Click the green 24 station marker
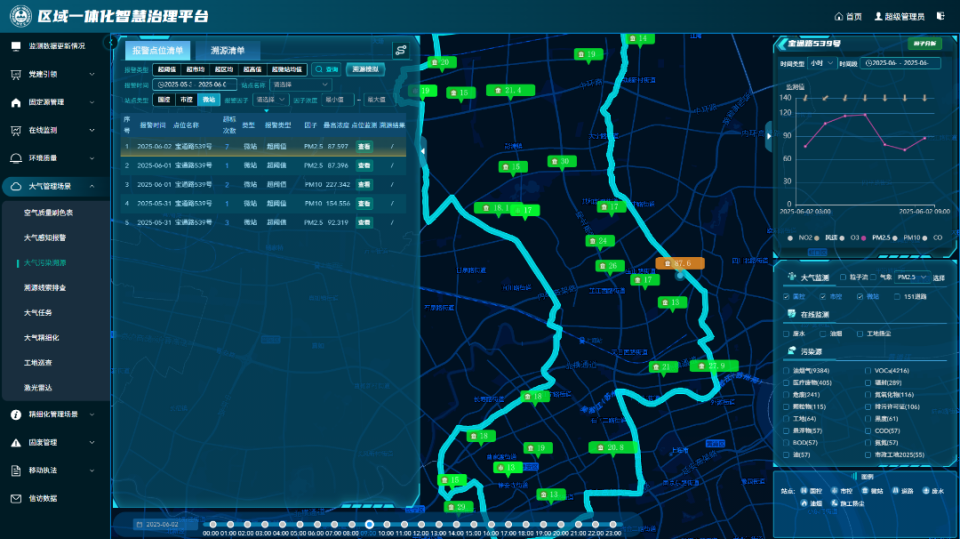The image size is (960, 539). 599,241
